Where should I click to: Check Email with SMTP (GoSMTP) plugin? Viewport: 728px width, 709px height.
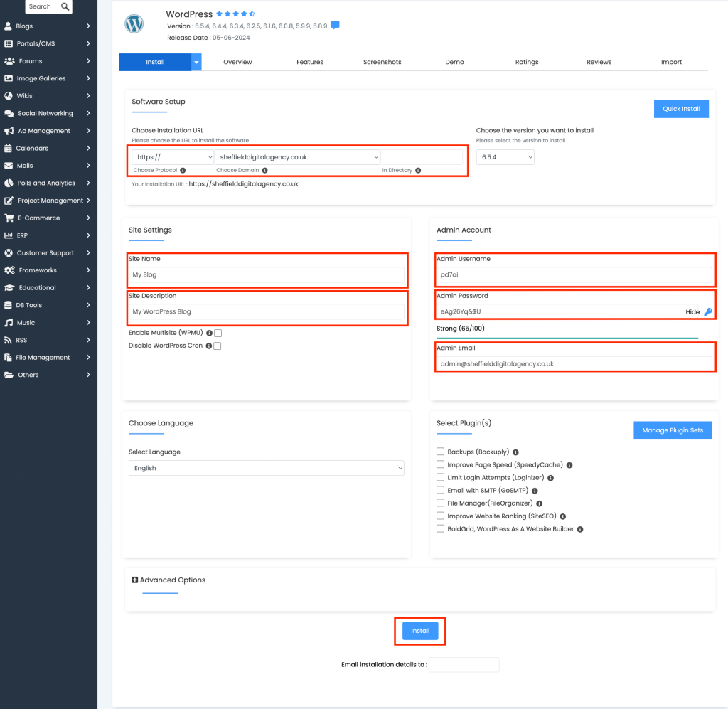[x=440, y=490]
